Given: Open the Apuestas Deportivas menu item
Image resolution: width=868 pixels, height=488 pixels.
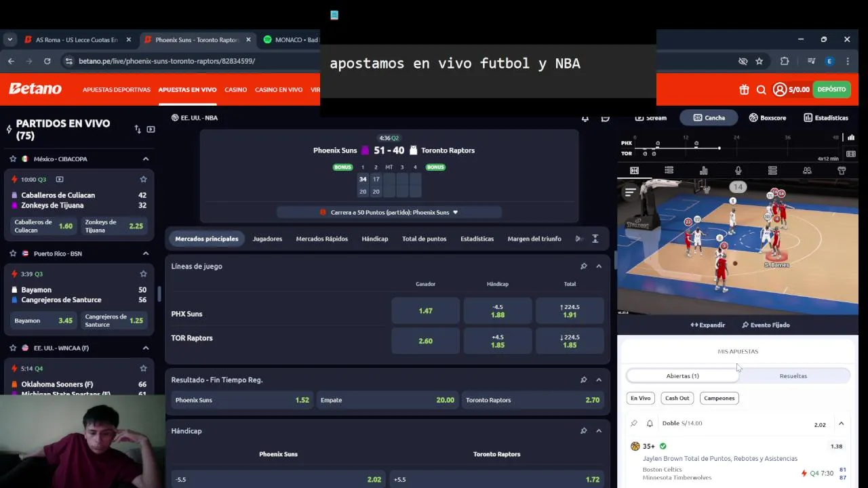Looking at the screenshot, I should point(117,89).
